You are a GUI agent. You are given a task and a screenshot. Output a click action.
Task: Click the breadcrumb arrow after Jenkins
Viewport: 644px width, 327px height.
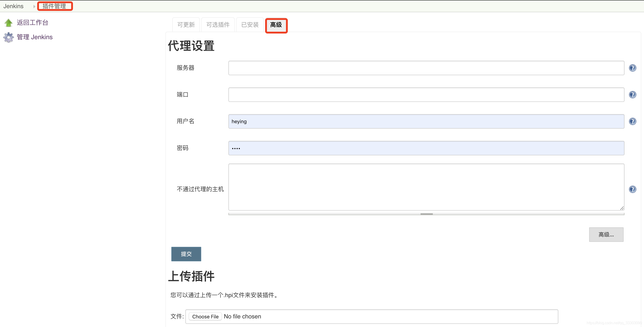[x=34, y=7]
